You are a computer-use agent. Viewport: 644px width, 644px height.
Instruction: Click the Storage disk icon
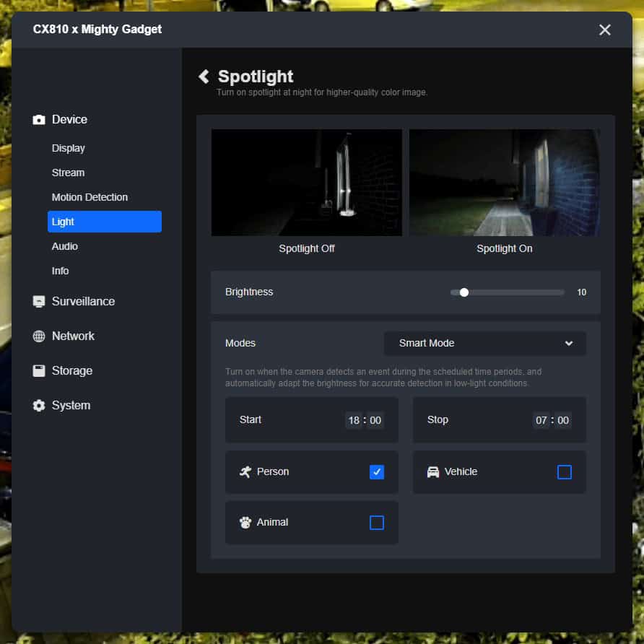tap(39, 371)
